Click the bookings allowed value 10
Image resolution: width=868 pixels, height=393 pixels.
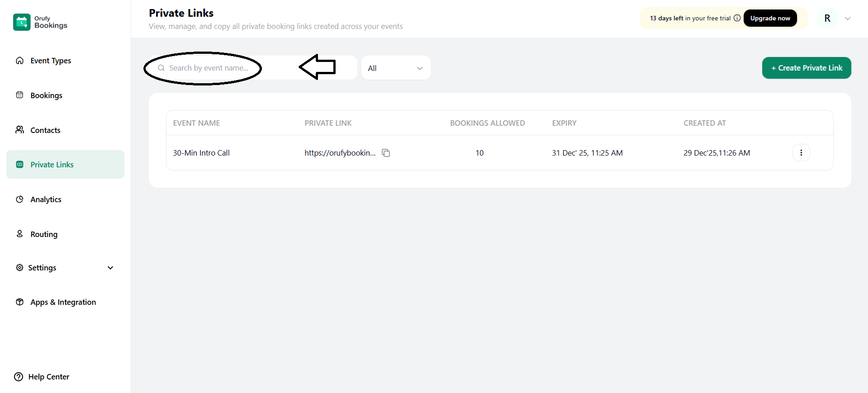[x=479, y=153]
